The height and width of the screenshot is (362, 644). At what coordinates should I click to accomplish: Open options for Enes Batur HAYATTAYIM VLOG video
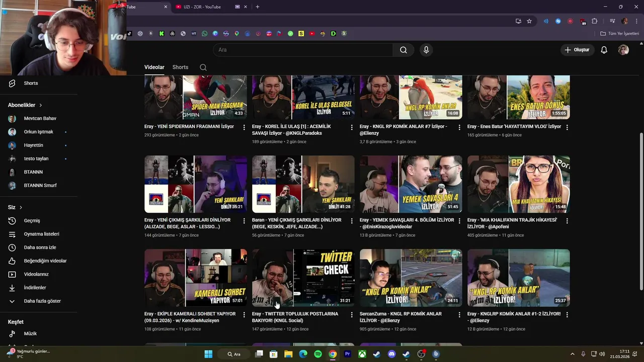(567, 128)
